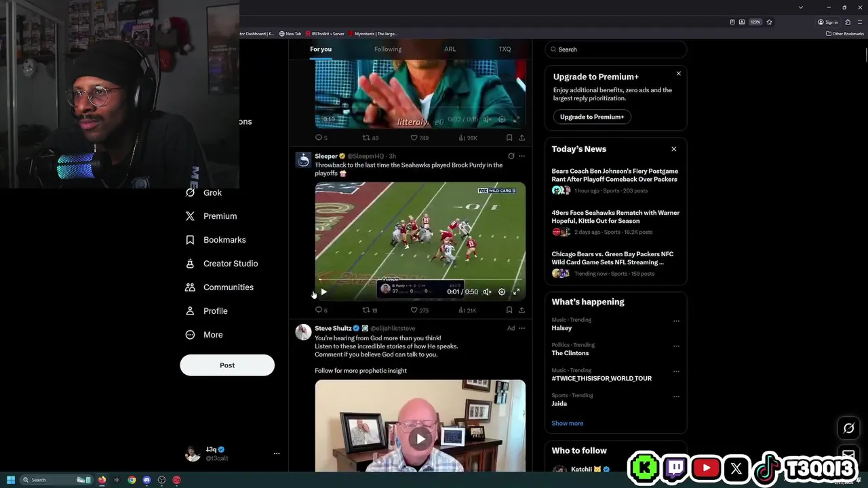Expand the More sidebar menu

[203, 335]
